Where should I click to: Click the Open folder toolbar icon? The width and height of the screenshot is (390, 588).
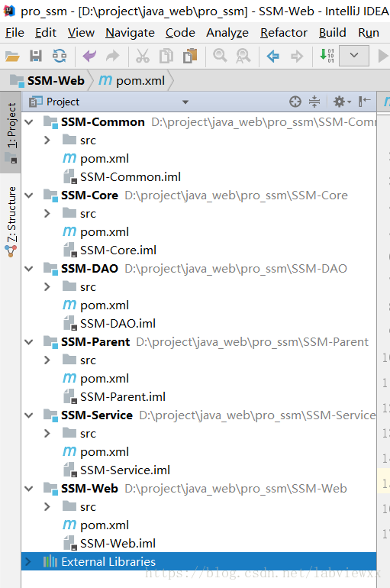pos(12,57)
